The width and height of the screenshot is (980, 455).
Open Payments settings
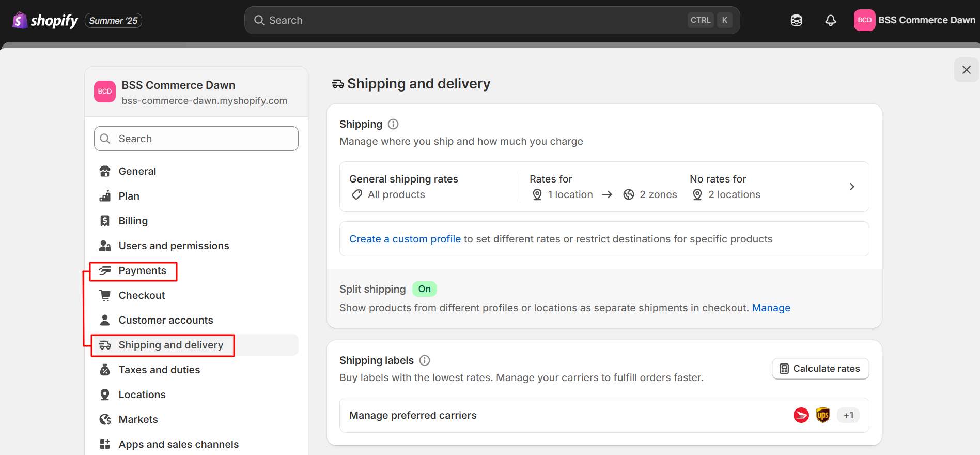coord(196,270)
